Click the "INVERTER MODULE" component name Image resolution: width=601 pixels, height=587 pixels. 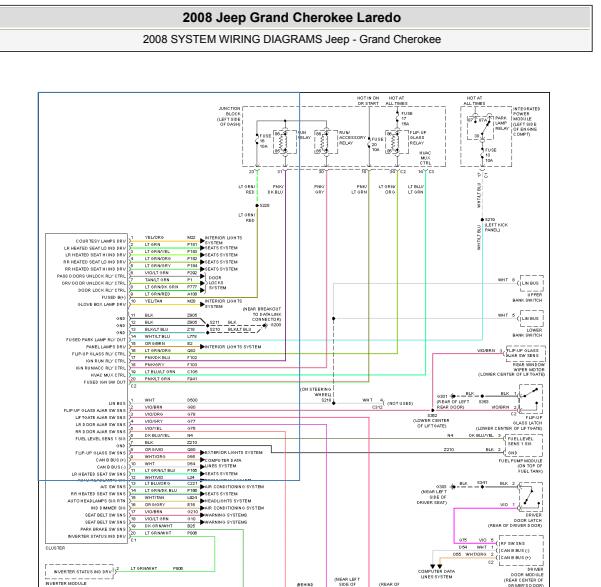pos(66,583)
